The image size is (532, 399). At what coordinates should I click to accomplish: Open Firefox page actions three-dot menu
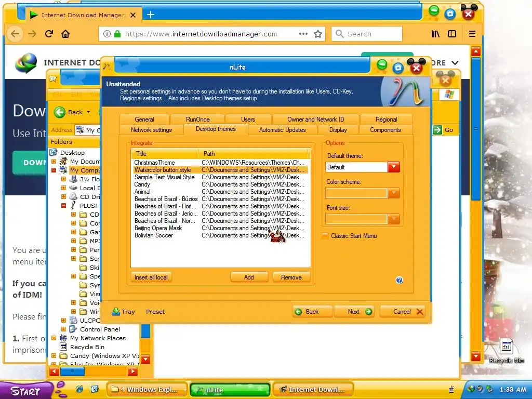coord(303,34)
